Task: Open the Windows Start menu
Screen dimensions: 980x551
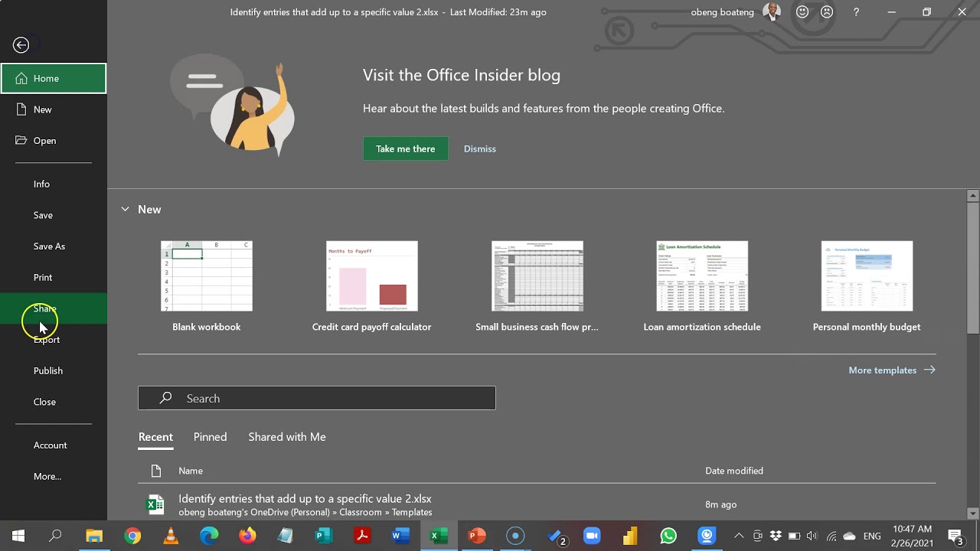Action: [18, 536]
